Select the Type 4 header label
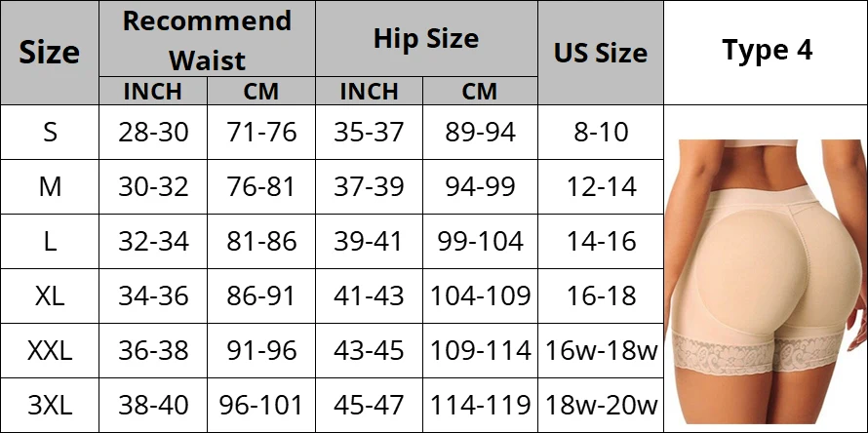 tap(767, 50)
